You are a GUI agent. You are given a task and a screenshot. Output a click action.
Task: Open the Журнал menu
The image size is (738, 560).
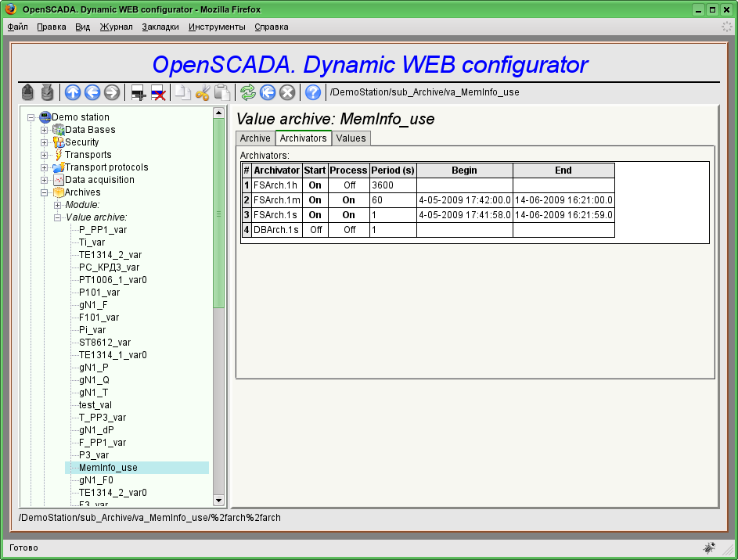117,27
